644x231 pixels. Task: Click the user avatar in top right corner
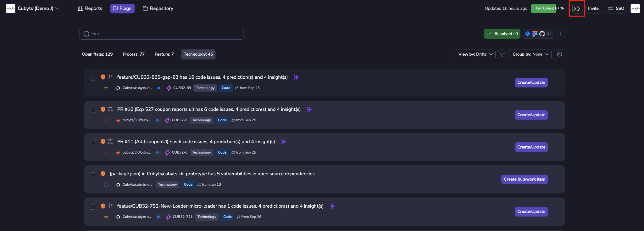pos(635,8)
